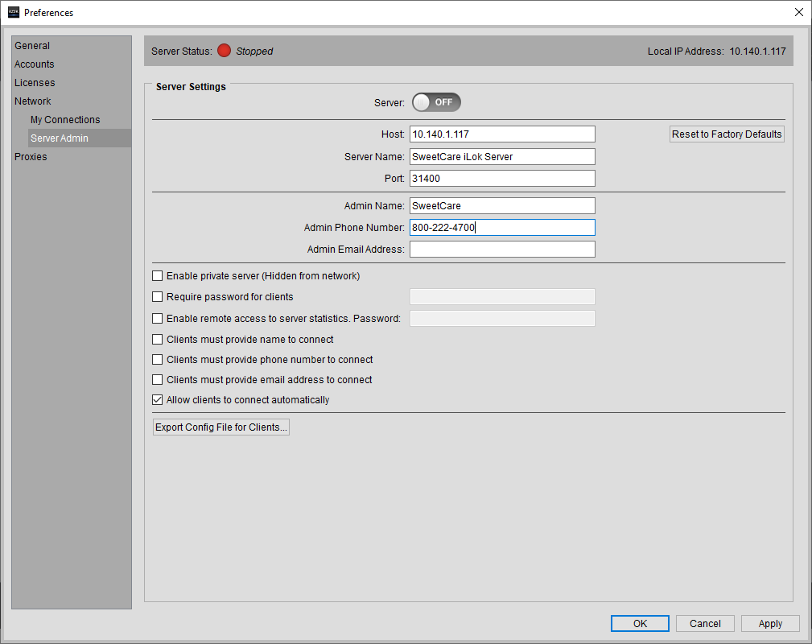Click inside the Admin Email Address field

pos(501,249)
